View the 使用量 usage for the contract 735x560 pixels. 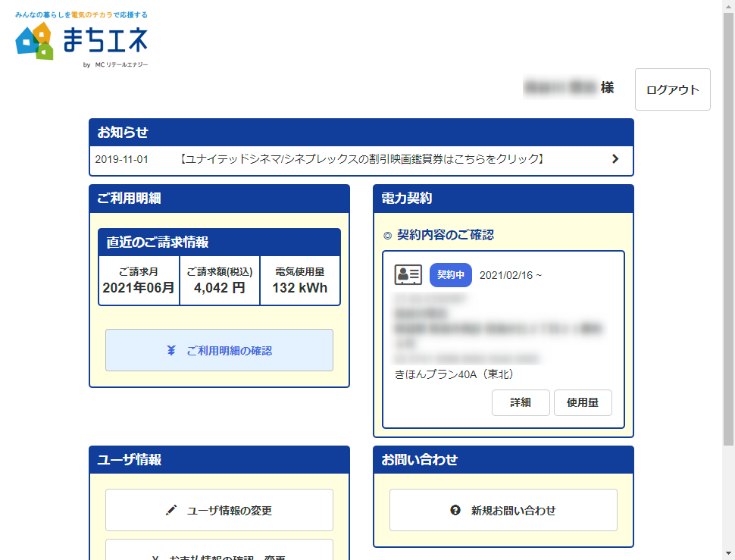[x=582, y=402]
